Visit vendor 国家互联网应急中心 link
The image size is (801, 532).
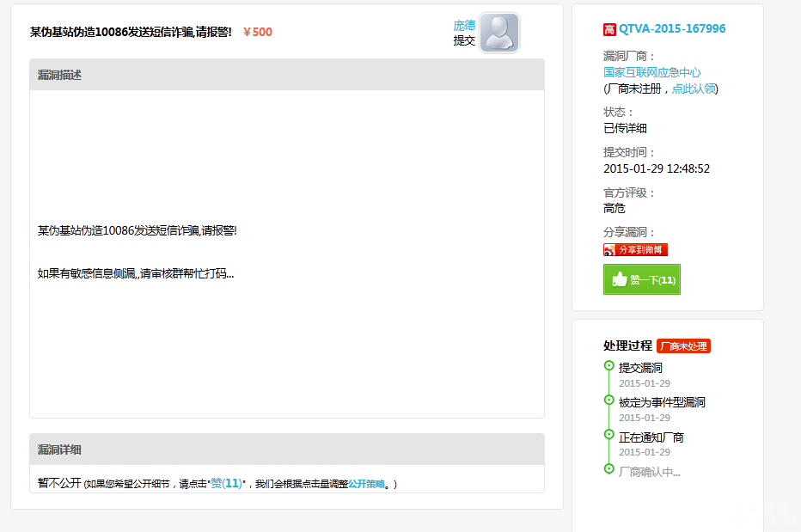(x=651, y=72)
